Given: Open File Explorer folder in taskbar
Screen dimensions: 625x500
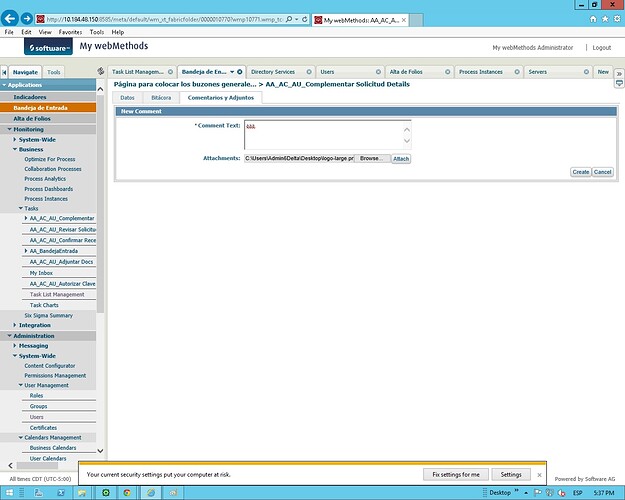Looking at the screenshot, I should click(82, 493).
